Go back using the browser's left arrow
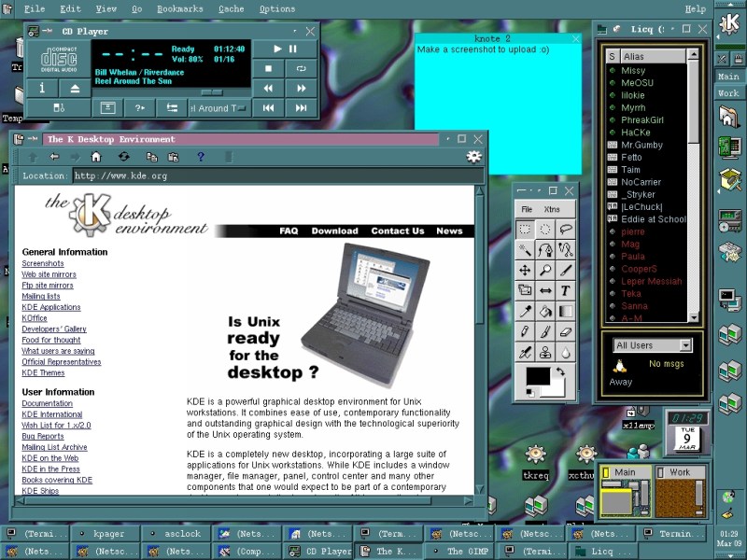Screen dimensions: 747x560 tap(54, 157)
